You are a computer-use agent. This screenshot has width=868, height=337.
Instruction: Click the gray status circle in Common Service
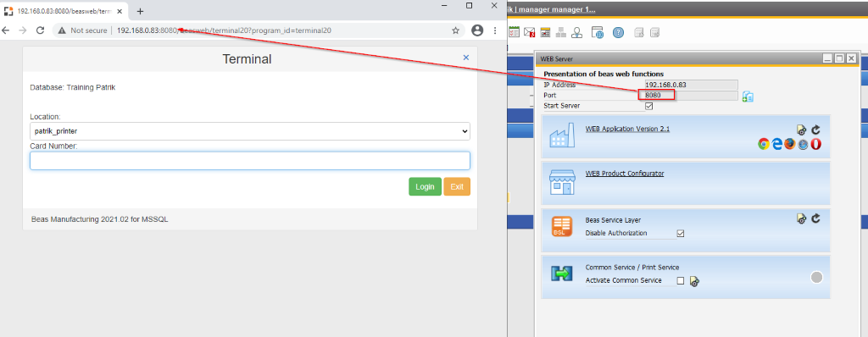point(816,277)
